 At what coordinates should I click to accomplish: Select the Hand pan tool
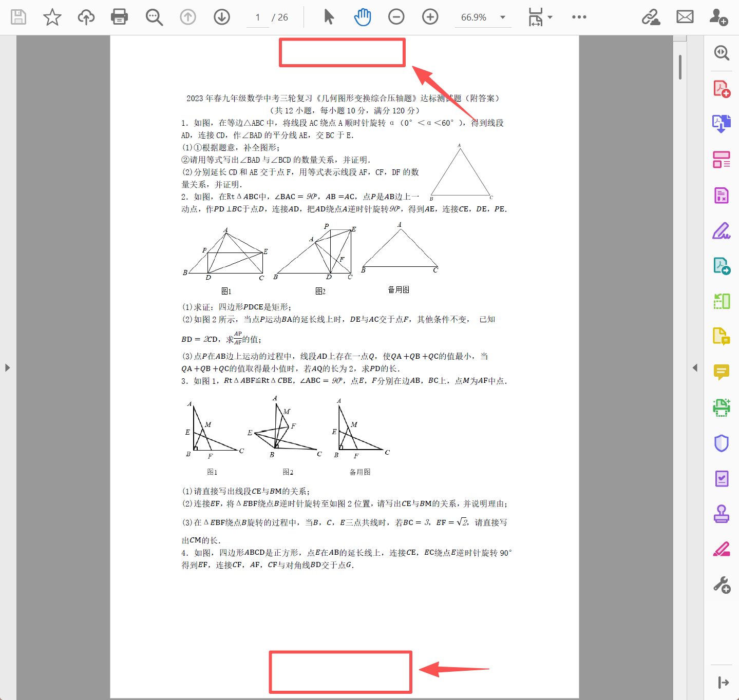(363, 16)
